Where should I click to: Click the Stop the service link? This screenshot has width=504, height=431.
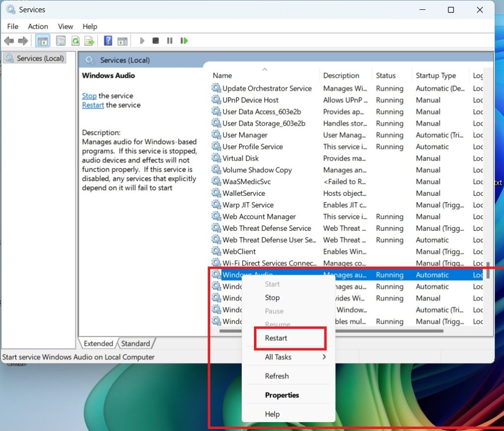89,96
